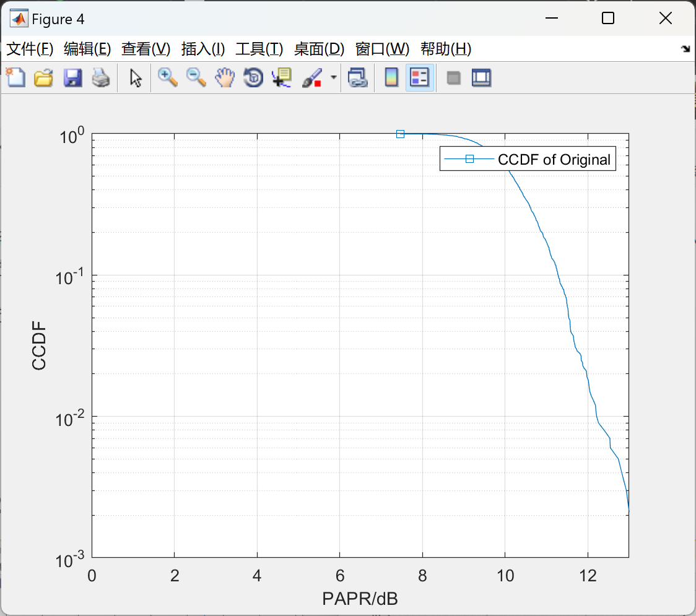Click the MATLAB logo in title bar
Viewport: 696px width, 616px height.
19,19
